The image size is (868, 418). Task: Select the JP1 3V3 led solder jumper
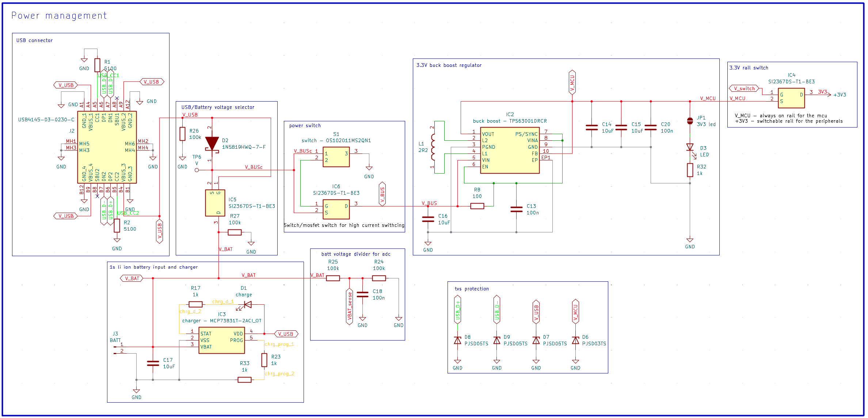click(x=690, y=121)
